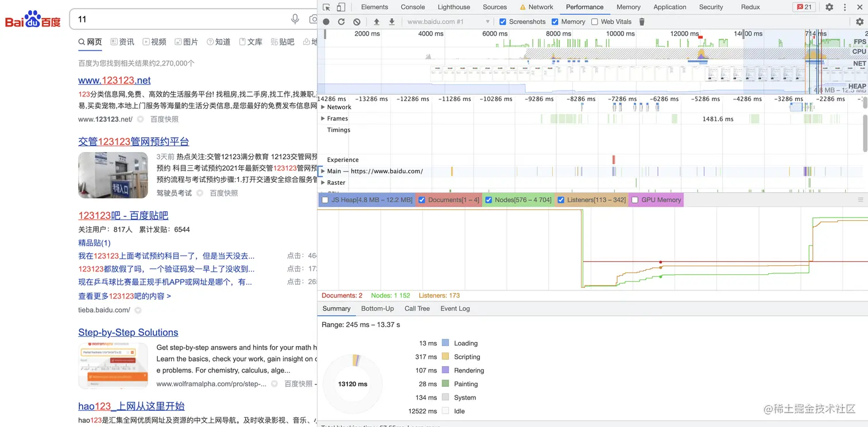The height and width of the screenshot is (427, 868).
Task: Uncheck the Listeners counter checkbox
Action: click(561, 200)
